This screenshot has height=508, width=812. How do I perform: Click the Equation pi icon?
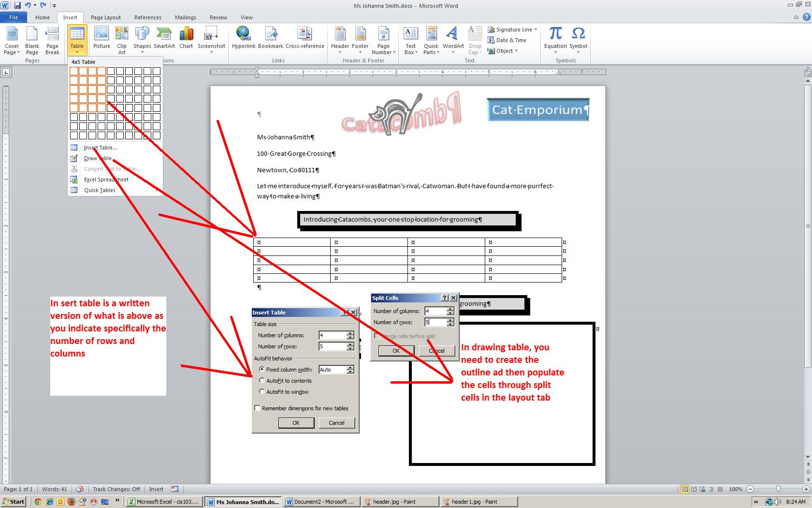555,34
